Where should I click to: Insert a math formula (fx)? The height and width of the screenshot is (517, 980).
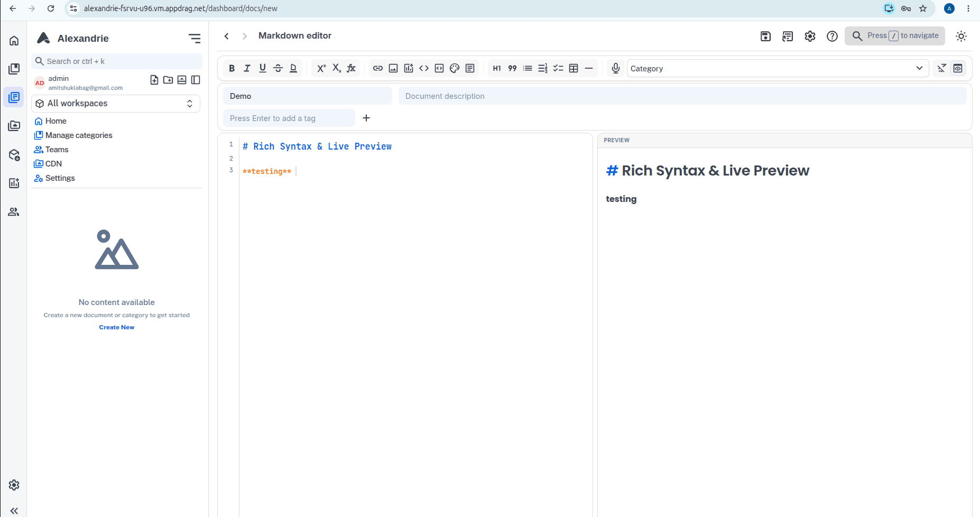[x=352, y=68]
